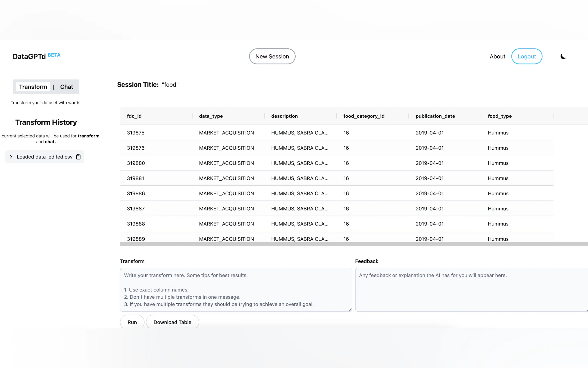Click the data_type column header
Image resolution: width=588 pixels, height=368 pixels.
(211, 116)
